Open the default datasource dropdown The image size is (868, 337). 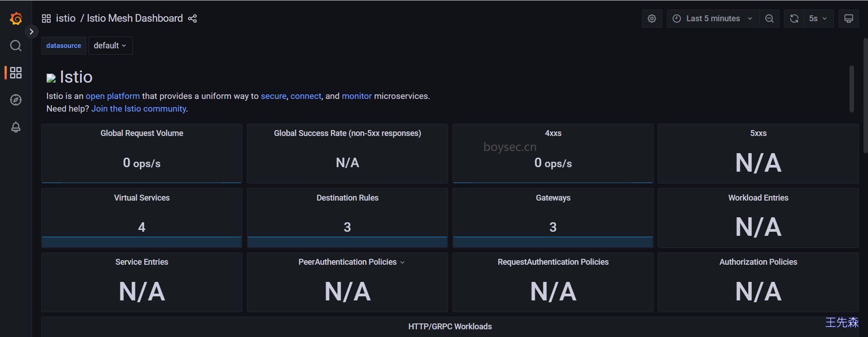point(110,46)
